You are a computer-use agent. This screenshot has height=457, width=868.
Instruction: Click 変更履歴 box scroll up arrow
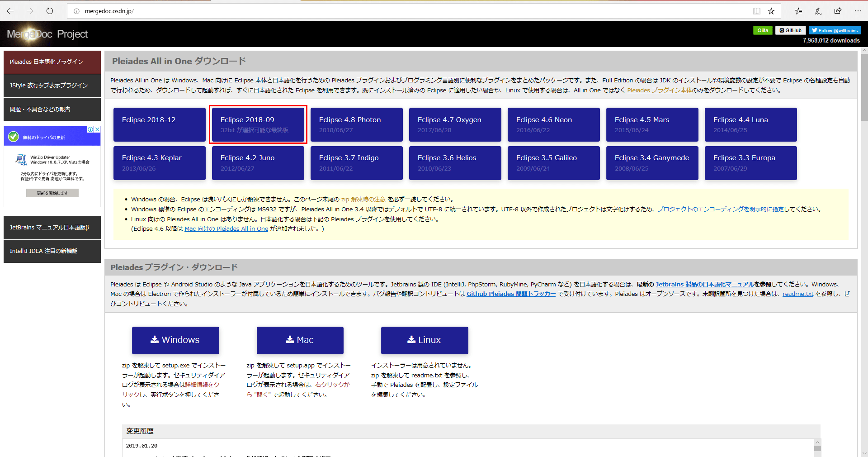tap(817, 442)
